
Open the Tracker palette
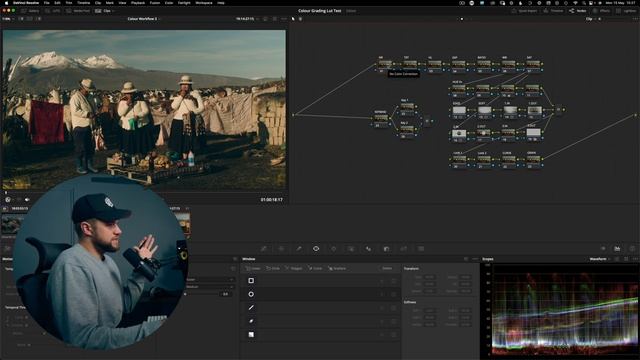(x=333, y=249)
